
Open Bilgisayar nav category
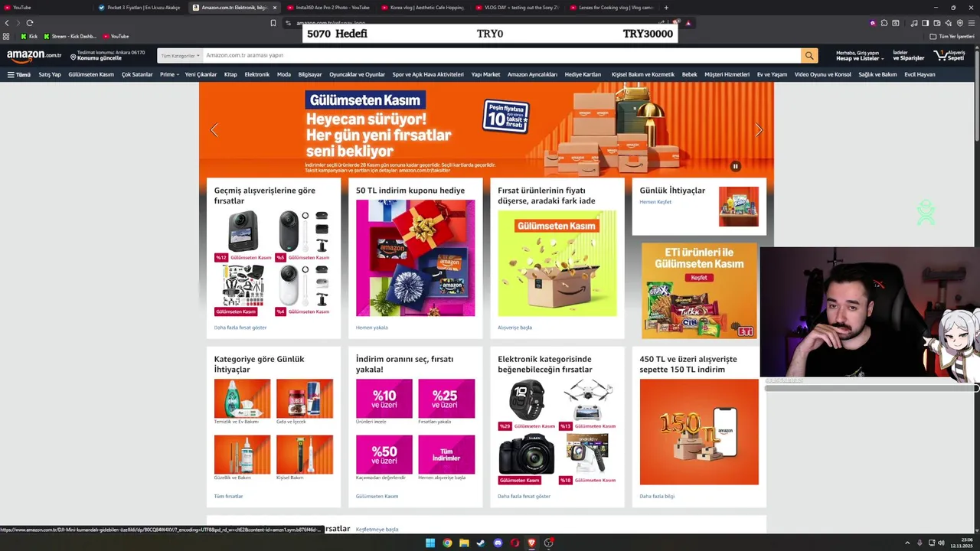(310, 75)
